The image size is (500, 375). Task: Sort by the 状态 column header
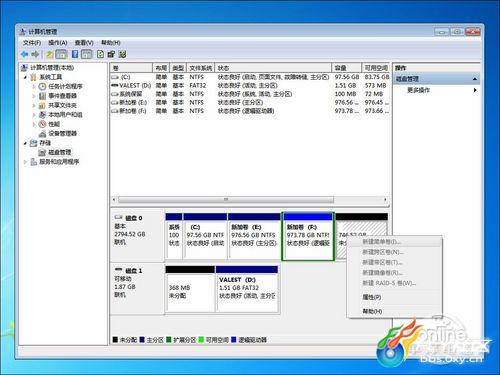(273, 68)
